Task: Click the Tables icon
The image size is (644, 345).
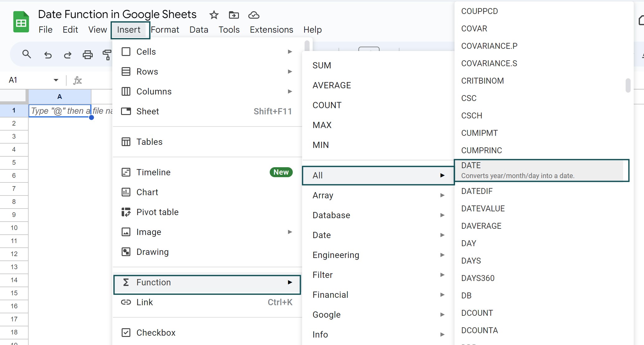Action: pos(126,142)
